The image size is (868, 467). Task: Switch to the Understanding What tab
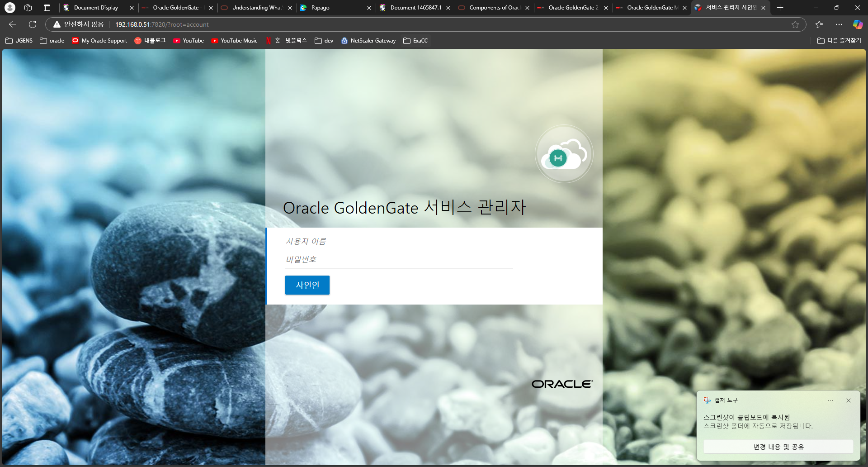click(257, 8)
